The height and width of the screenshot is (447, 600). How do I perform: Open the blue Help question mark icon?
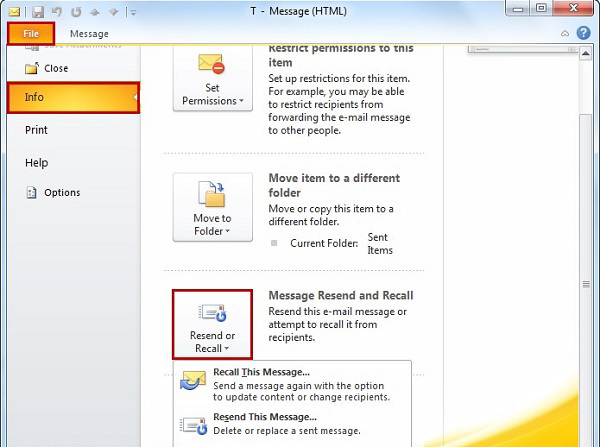(x=585, y=33)
